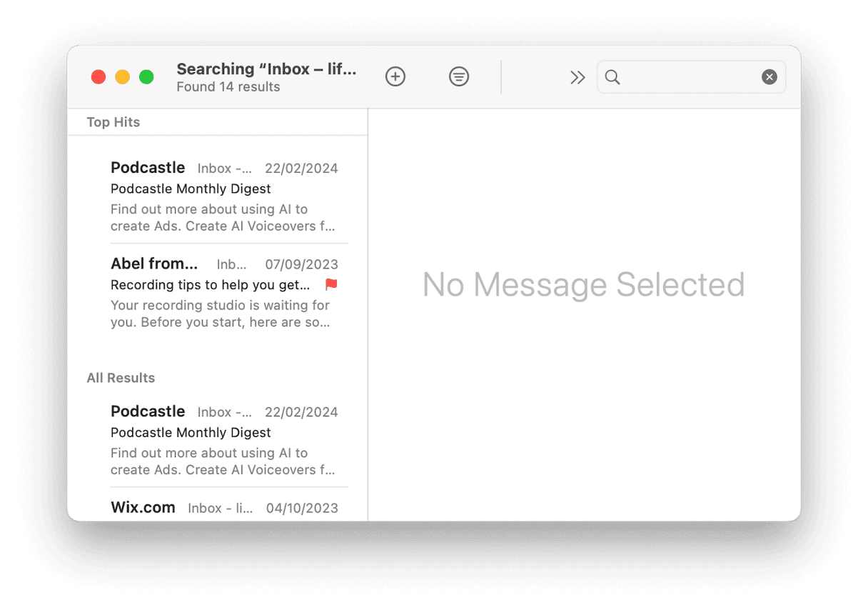The image size is (868, 610).
Task: Click the Inbox label beside Podcastle
Action: pyautogui.click(x=225, y=169)
